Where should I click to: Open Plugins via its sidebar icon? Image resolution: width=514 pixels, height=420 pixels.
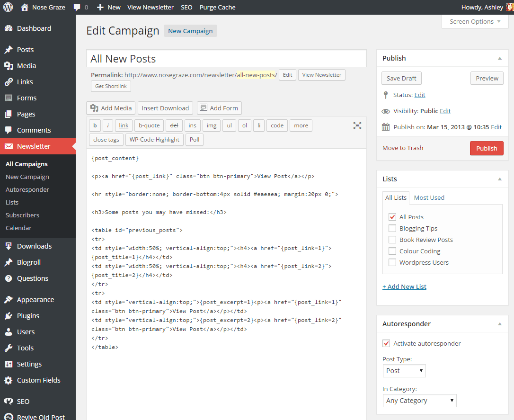pyautogui.click(x=9, y=316)
